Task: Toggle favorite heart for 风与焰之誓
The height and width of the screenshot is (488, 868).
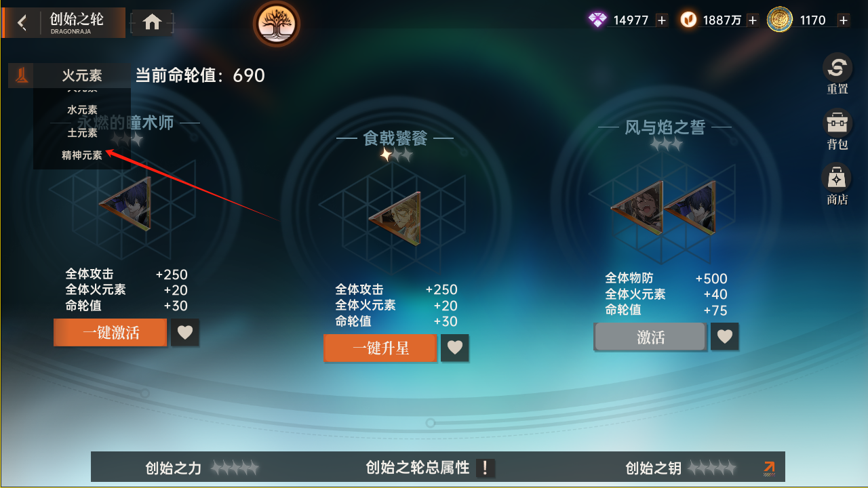Action: pyautogui.click(x=725, y=336)
